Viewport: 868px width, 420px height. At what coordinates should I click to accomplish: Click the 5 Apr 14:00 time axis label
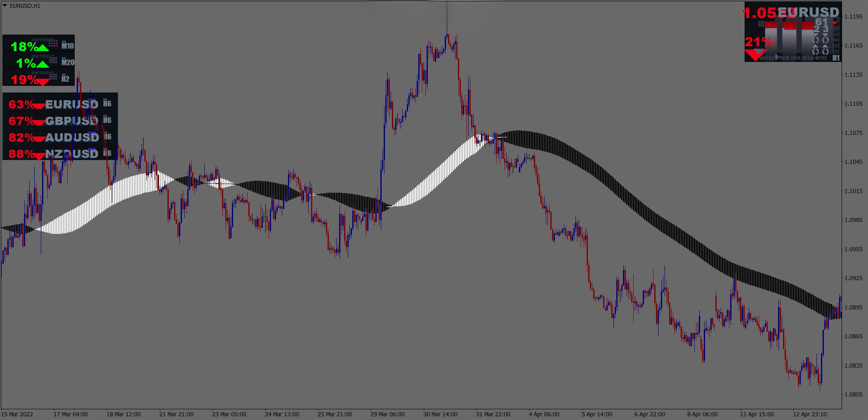597,414
